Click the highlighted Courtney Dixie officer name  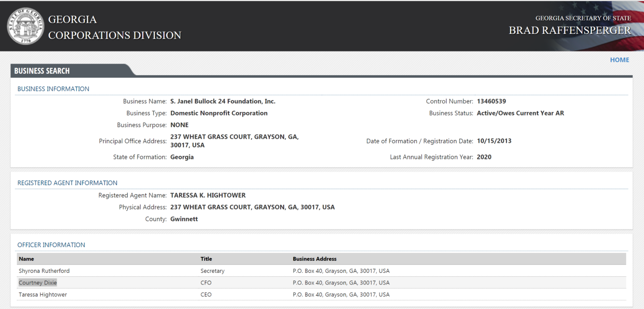click(x=38, y=283)
